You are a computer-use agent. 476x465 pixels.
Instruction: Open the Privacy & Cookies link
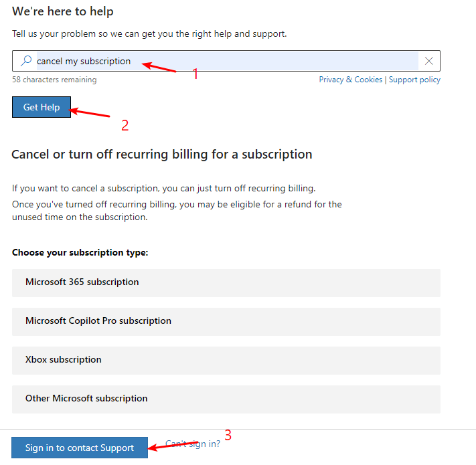350,80
